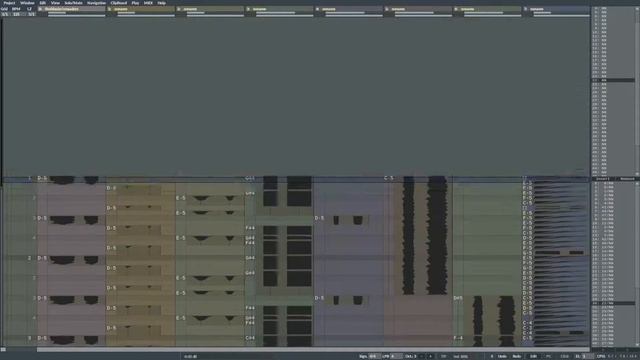The height and width of the screenshot is (360, 640).
Task: Open the Play menu
Action: pyautogui.click(x=135, y=3)
